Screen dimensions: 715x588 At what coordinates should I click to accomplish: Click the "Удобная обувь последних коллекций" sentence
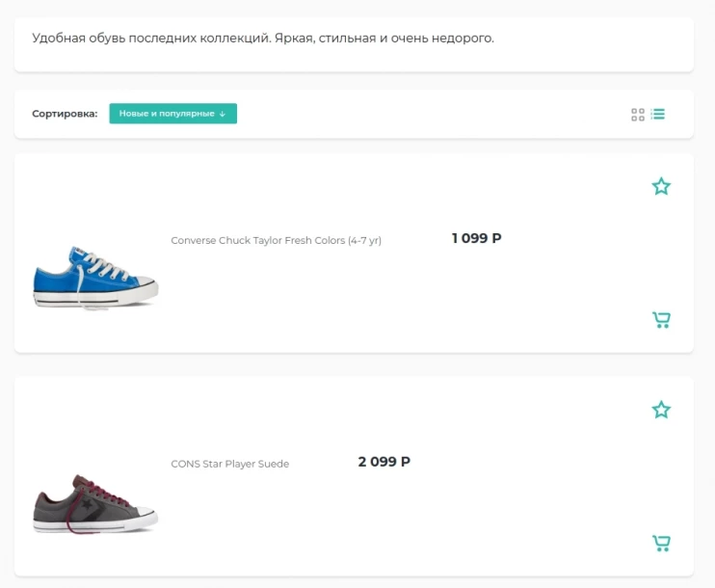point(151,39)
